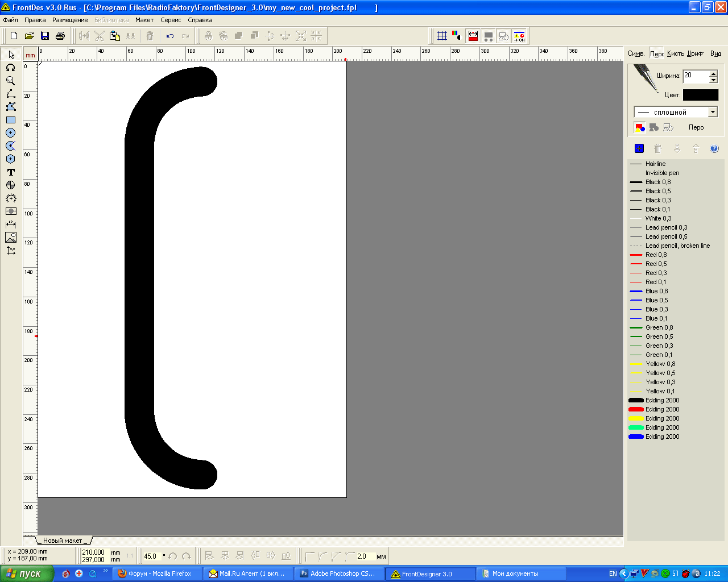The width and height of the screenshot is (728, 582).
Task: Select the dimension measuring tool
Action: [x=11, y=225]
